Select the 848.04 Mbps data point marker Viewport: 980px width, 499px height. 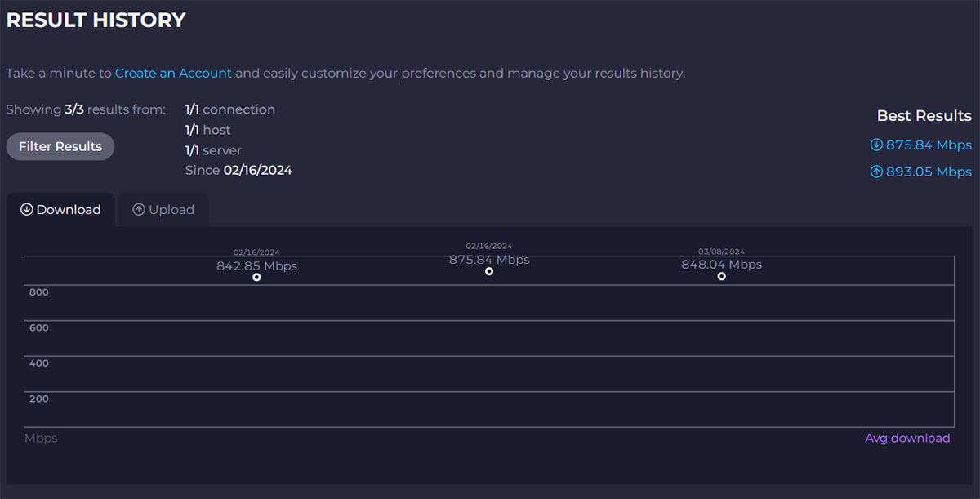click(722, 276)
